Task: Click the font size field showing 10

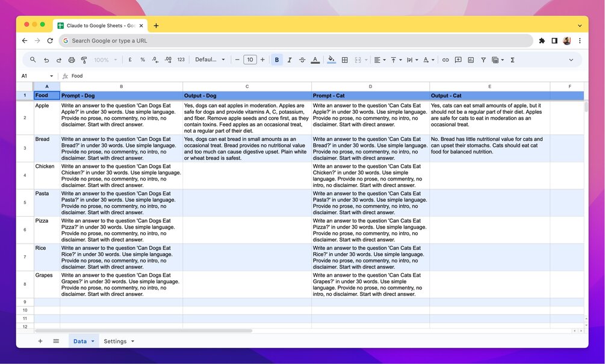Action: [250, 60]
